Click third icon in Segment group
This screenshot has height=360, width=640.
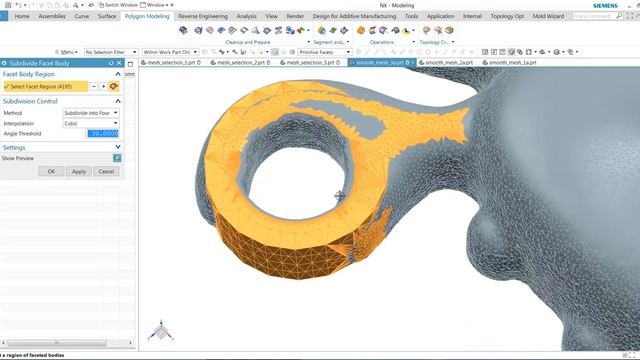[344, 30]
